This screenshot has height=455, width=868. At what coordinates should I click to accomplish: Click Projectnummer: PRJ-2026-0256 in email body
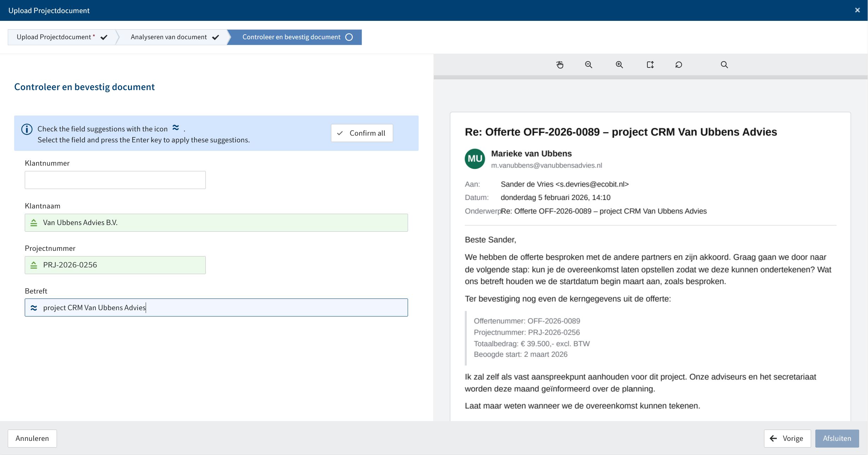[527, 332]
